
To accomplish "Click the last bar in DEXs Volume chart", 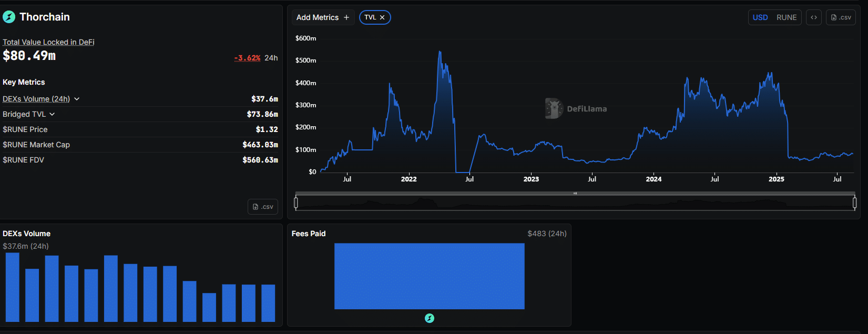I will pyautogui.click(x=268, y=303).
